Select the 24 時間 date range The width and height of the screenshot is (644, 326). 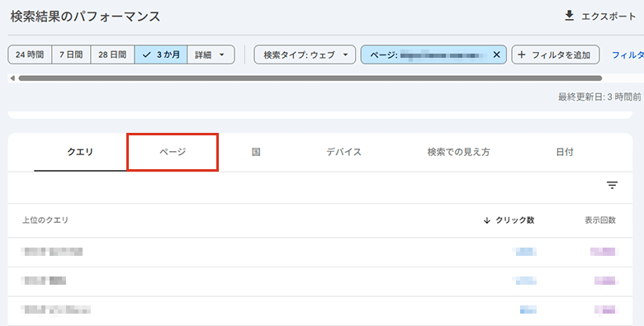(x=30, y=54)
